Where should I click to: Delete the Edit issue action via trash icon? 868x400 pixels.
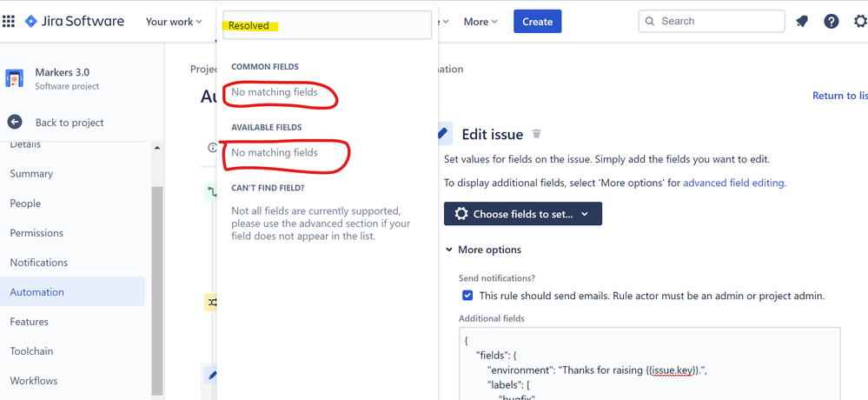click(536, 134)
